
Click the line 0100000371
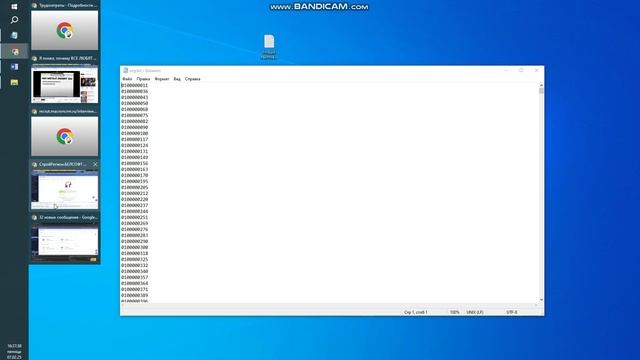coord(135,289)
